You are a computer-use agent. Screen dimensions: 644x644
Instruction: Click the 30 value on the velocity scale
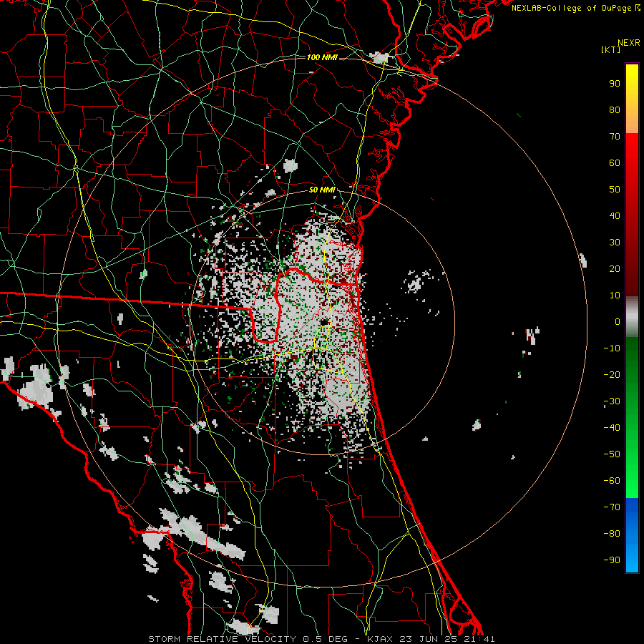(615, 243)
